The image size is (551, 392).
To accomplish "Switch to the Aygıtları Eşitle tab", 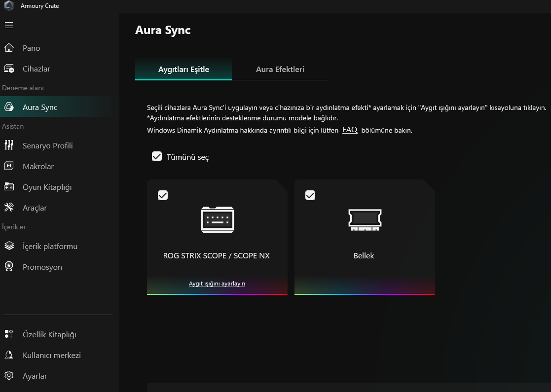I will 184,70.
